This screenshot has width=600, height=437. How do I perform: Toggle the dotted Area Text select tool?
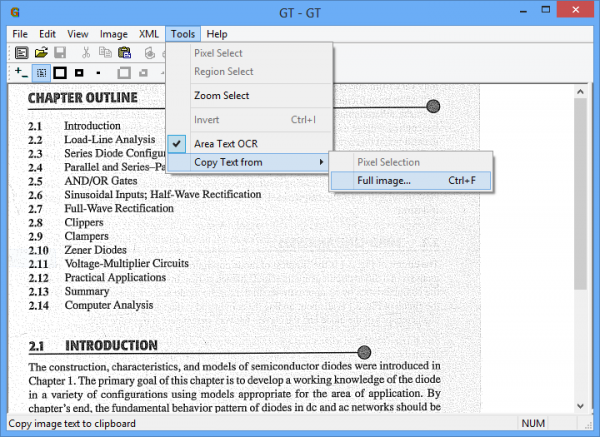point(41,73)
